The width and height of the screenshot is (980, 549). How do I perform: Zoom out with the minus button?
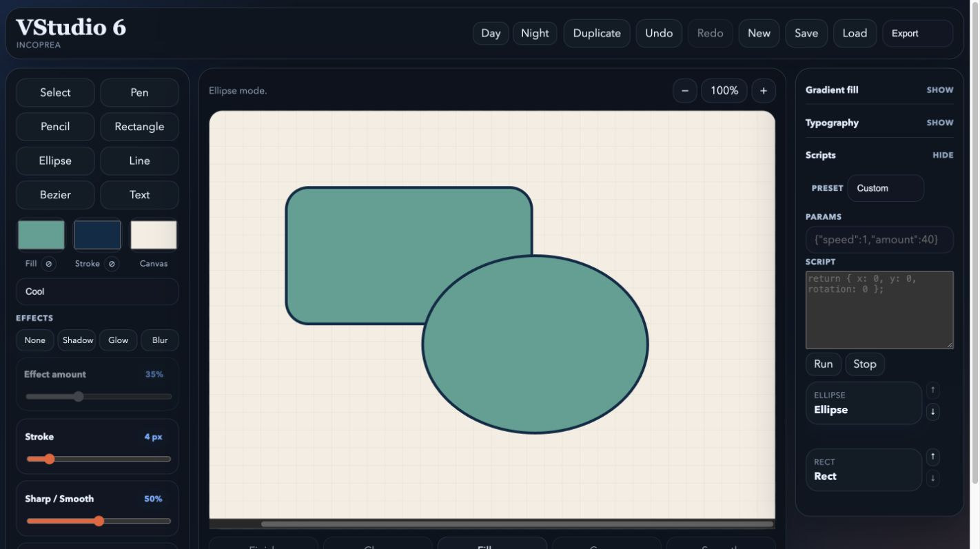pyautogui.click(x=684, y=91)
